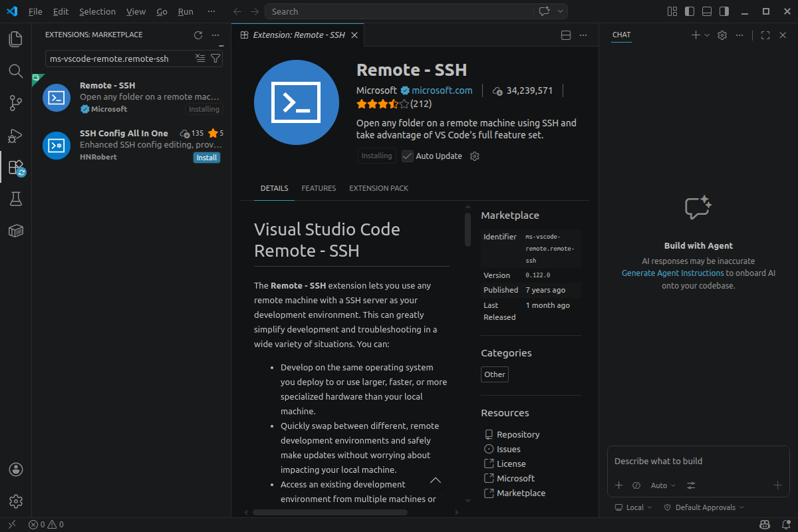Open the Explorer view in activity bar
This screenshot has width=798, height=532.
(16, 39)
